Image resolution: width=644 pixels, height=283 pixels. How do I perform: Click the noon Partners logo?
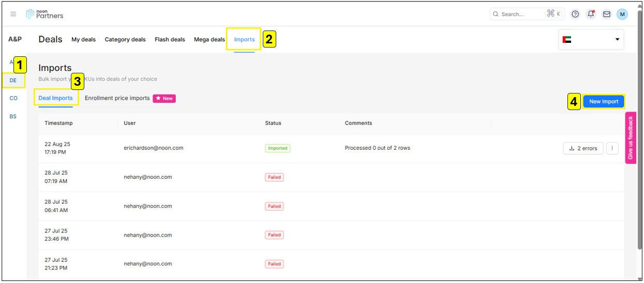pyautogui.click(x=45, y=14)
